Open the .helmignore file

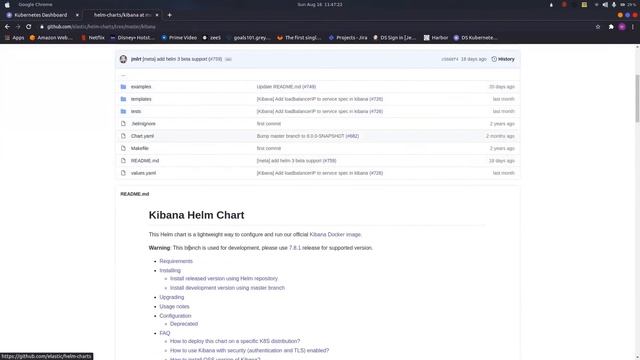[x=143, y=124]
